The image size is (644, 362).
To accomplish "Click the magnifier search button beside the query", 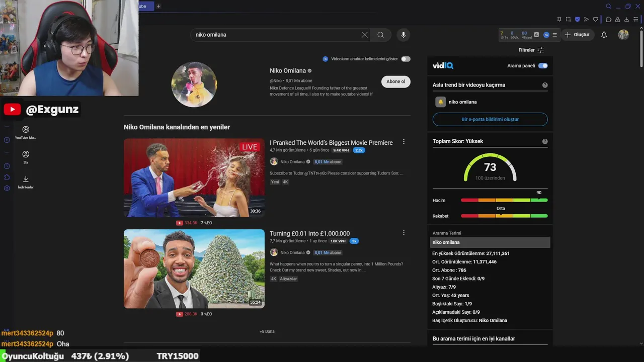I will [x=381, y=35].
